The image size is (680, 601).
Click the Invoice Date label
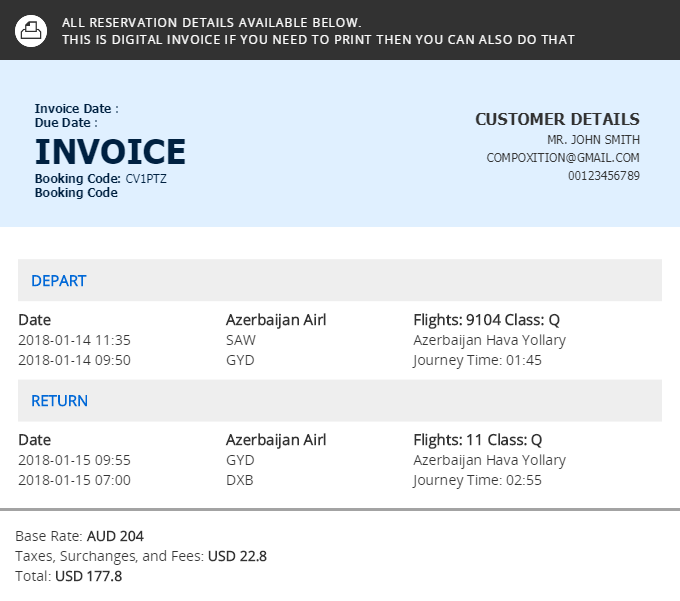click(x=76, y=108)
